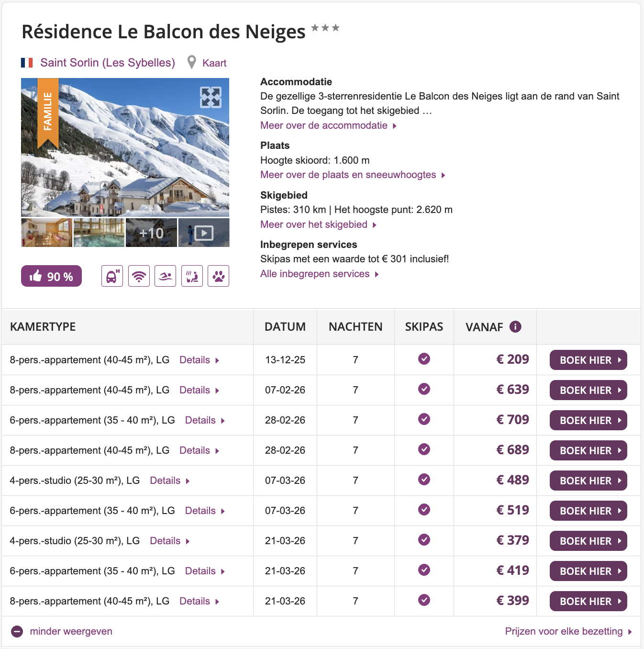Click the map pin icon next to Kaart
Image resolution: width=644 pixels, height=649 pixels.
click(192, 62)
